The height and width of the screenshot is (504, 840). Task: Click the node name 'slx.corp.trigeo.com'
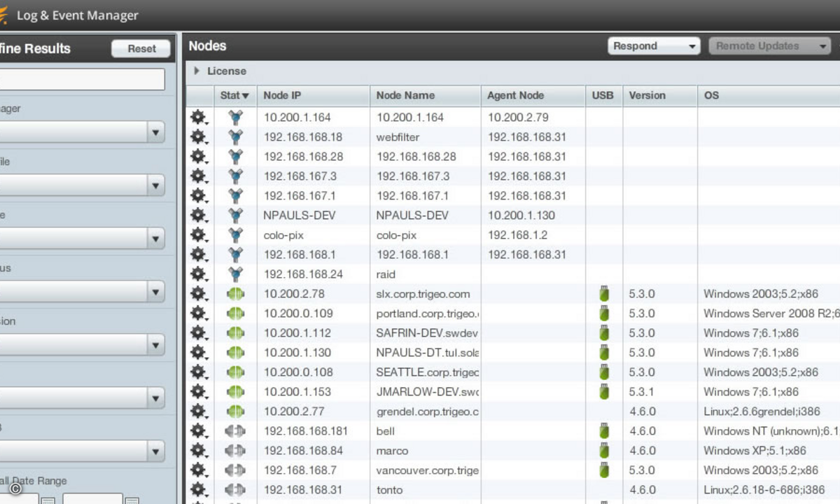[423, 294]
